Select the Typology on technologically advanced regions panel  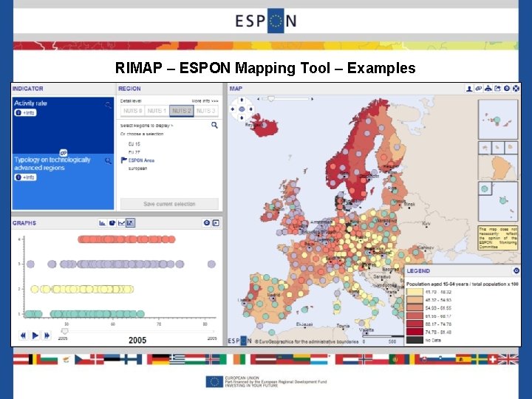pos(63,183)
